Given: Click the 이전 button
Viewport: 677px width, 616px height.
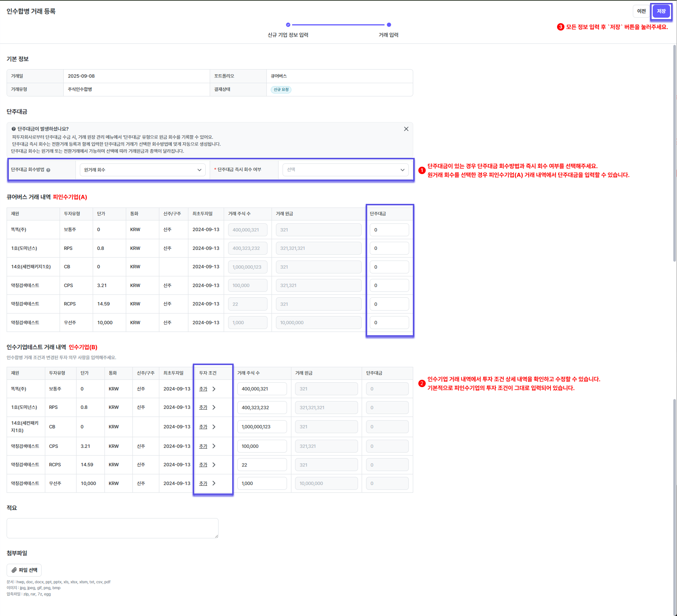Looking at the screenshot, I should [x=641, y=11].
